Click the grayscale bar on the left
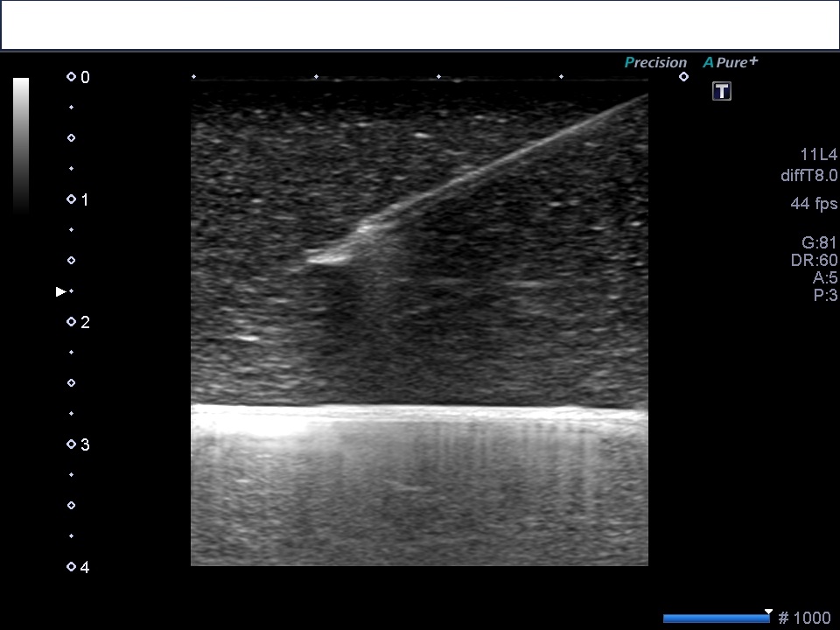The image size is (840, 630). pos(21,146)
